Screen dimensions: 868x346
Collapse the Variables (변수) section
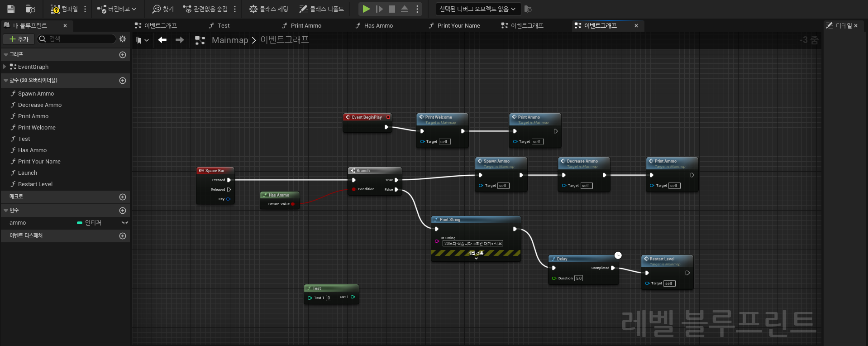(5, 210)
